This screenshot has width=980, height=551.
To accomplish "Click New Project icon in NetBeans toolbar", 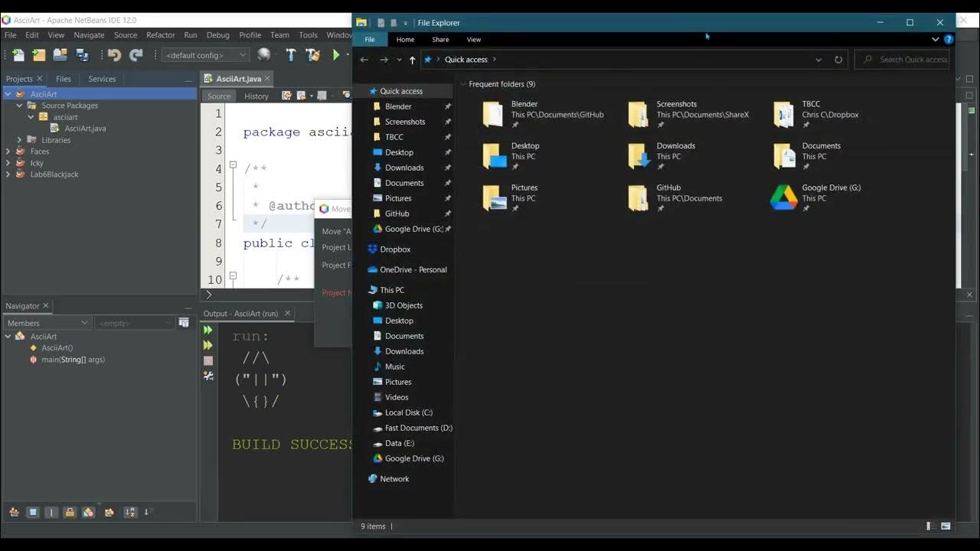I will tap(39, 55).
